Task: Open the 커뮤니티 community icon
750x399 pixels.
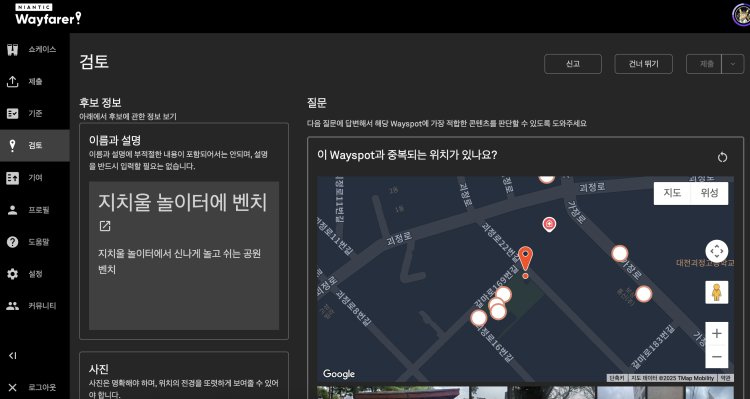Action: coord(12,306)
